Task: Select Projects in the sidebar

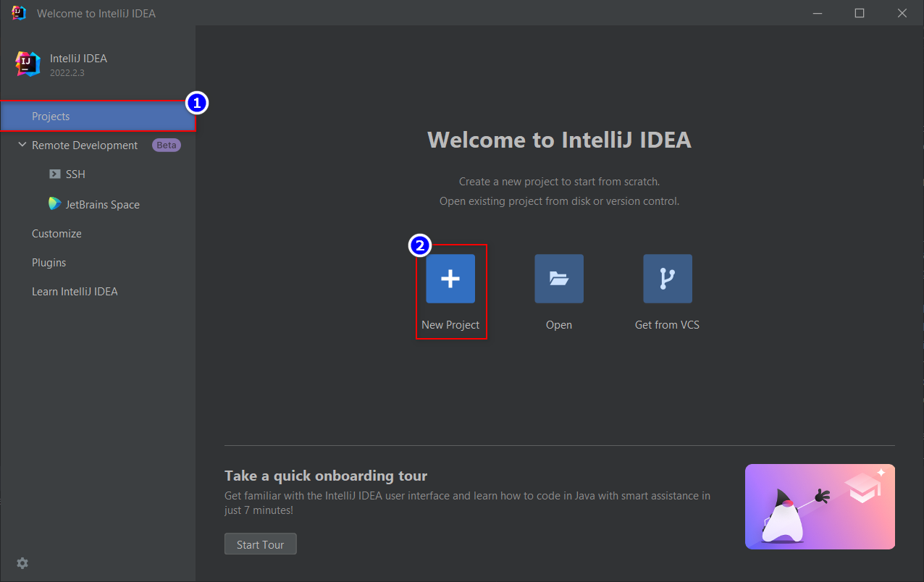Action: (x=98, y=117)
